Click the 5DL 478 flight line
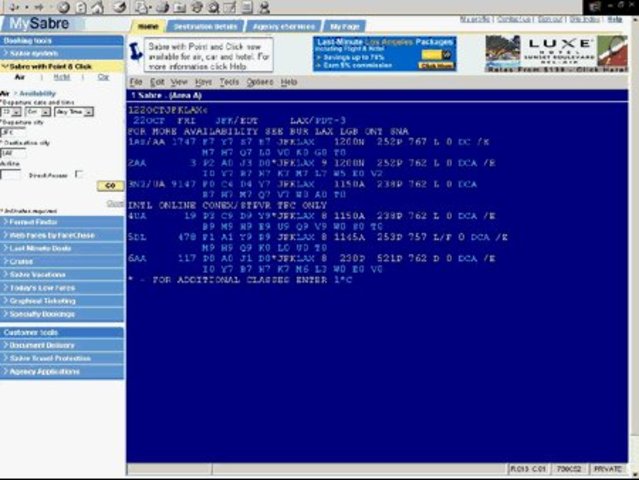Viewport: 639px width, 480px height. point(318,237)
